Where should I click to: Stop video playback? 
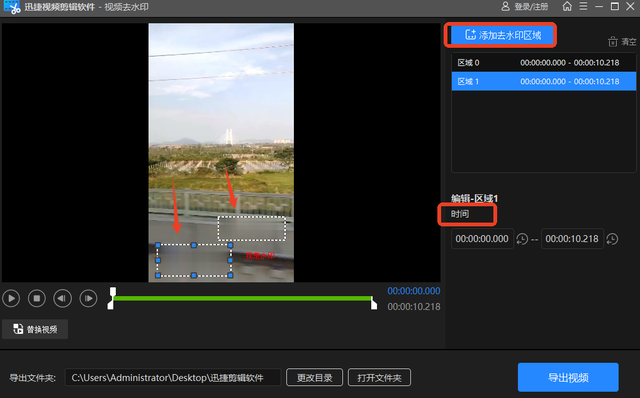(37, 298)
